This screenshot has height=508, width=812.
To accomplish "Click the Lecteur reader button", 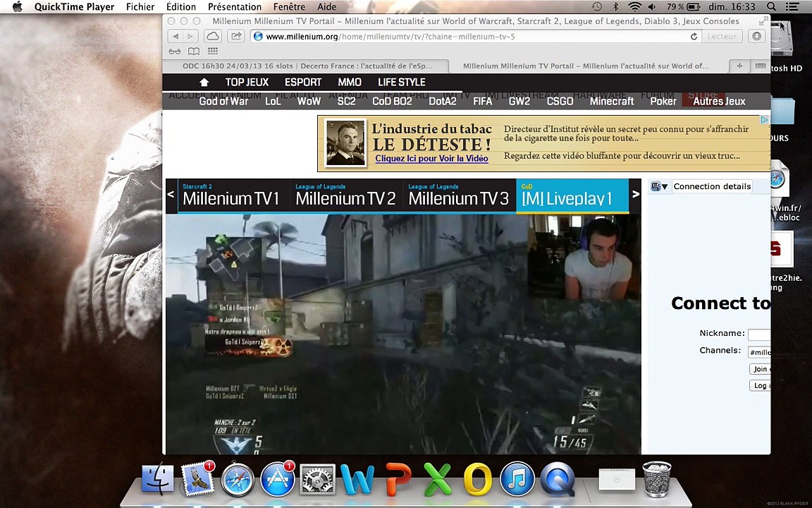I will click(721, 36).
